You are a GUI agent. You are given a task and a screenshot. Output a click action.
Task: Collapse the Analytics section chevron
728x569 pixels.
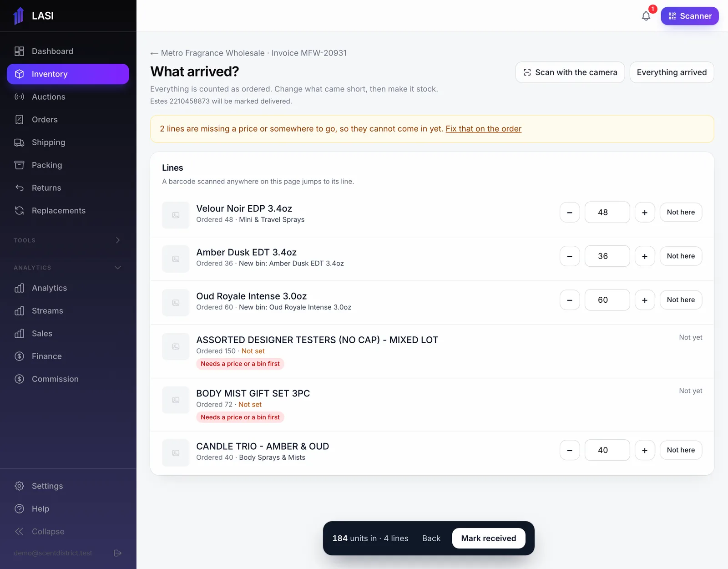[118, 268]
